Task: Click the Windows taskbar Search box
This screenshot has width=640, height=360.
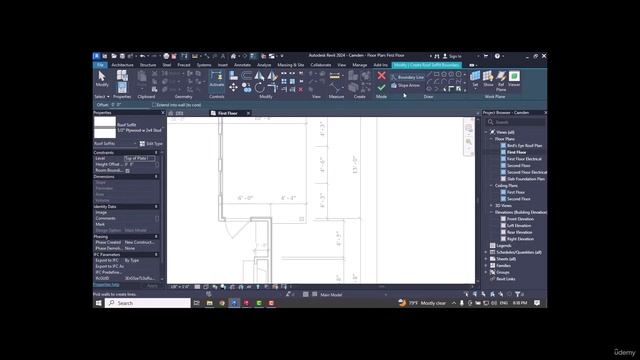Action: [x=147, y=303]
